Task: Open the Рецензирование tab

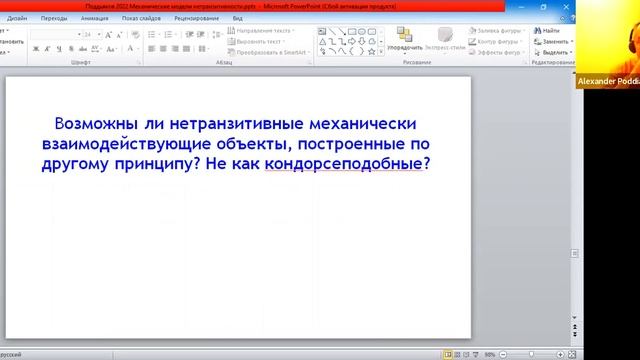Action: coord(196,18)
